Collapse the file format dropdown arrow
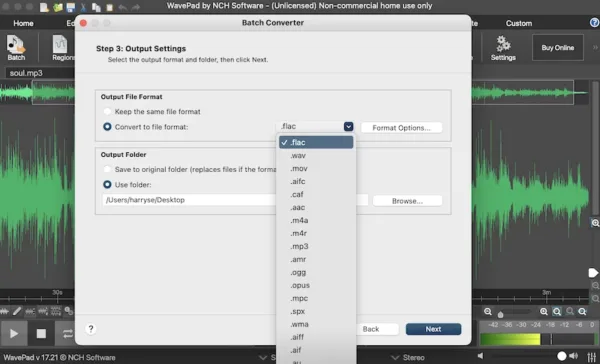This screenshot has width=600, height=364. point(348,126)
